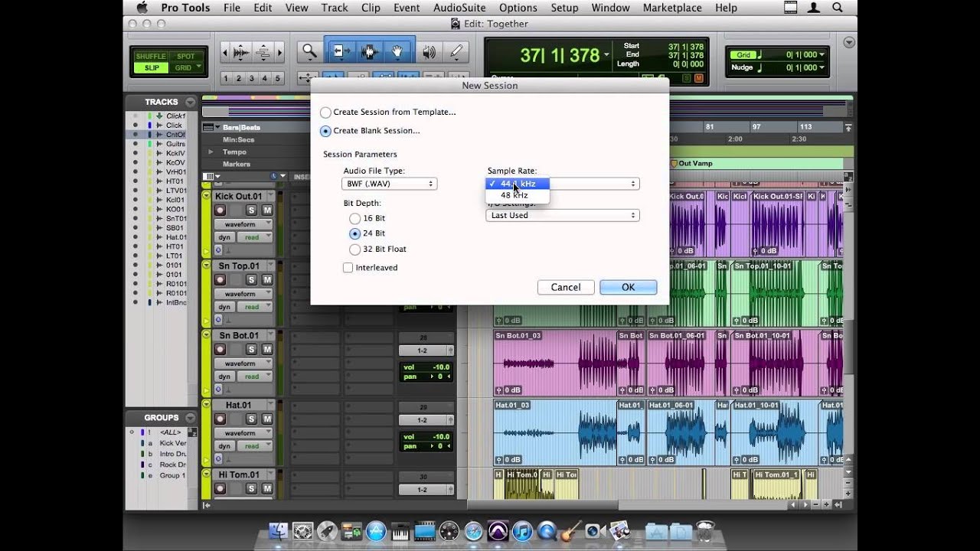
Task: Click Hat.01 vol -10.0 field
Action: [427, 437]
